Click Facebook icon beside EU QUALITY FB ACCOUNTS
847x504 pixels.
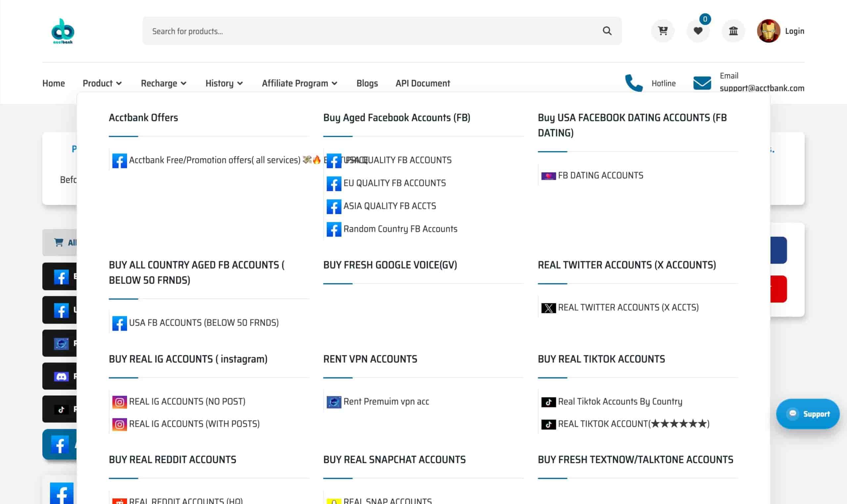pyautogui.click(x=334, y=184)
